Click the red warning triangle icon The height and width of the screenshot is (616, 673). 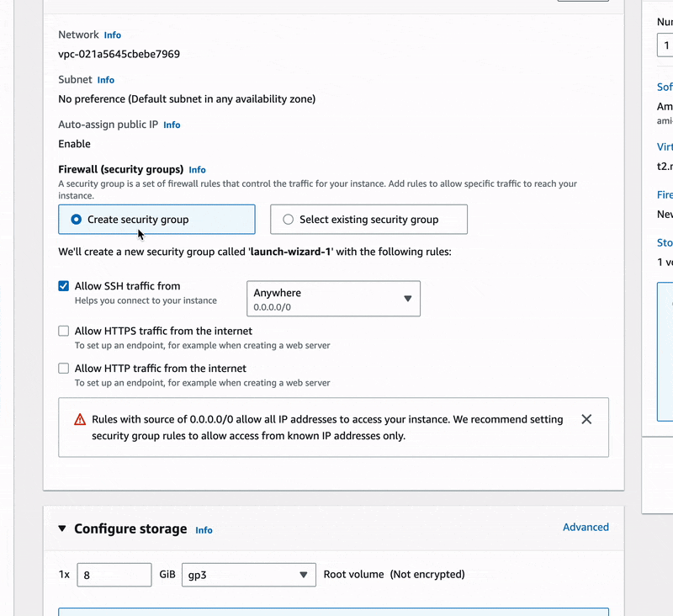(x=80, y=419)
